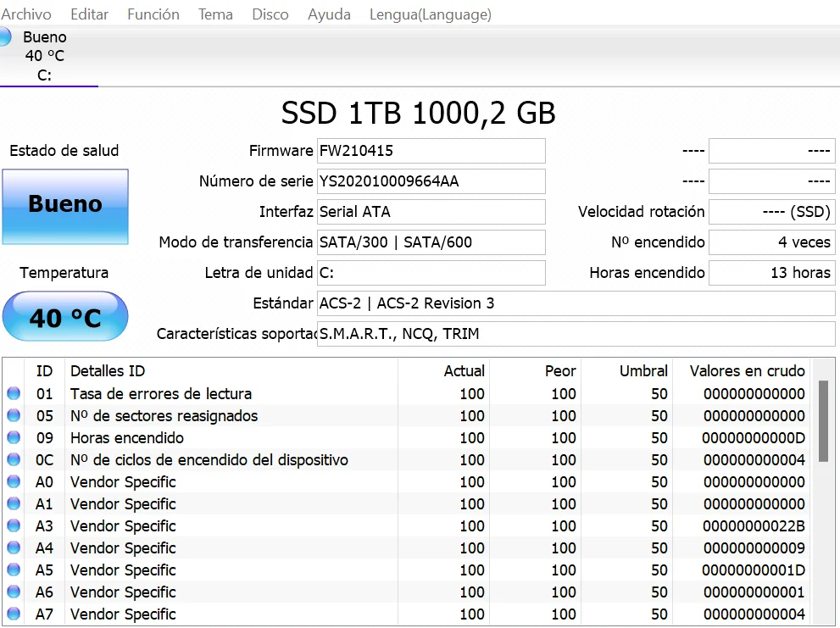Click raw value 0000000022B
This screenshot has height=628, width=840.
click(x=754, y=525)
